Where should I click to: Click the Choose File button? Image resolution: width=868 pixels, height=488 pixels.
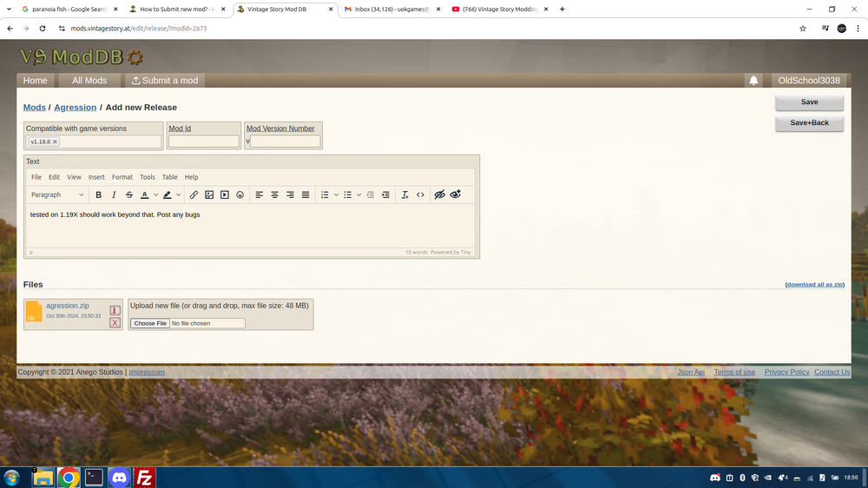point(149,323)
